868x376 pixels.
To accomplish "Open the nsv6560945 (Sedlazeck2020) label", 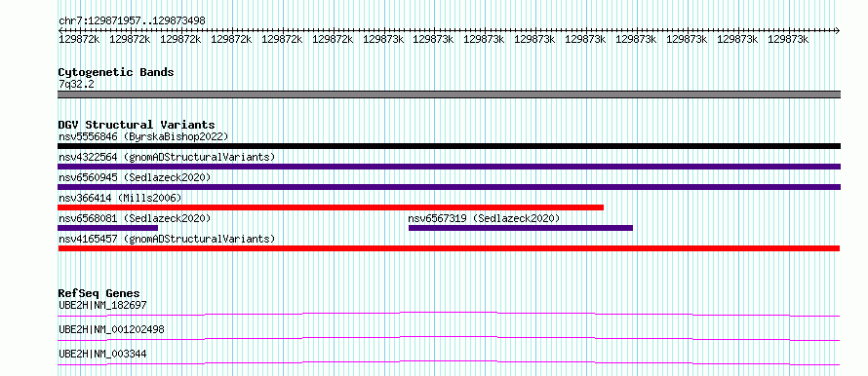I will (x=135, y=177).
